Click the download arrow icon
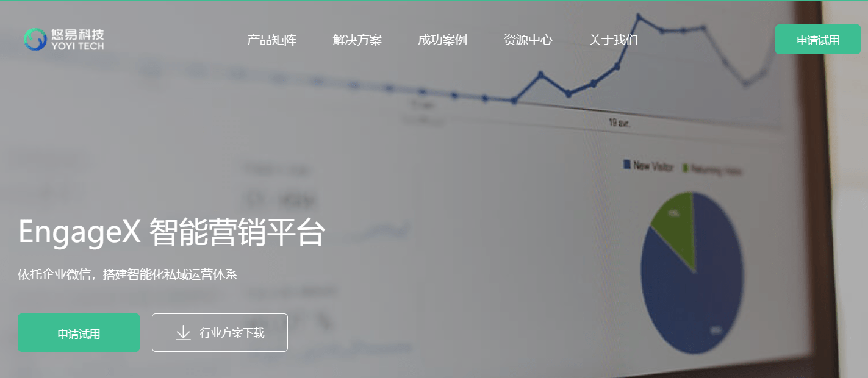Screen dimensions: 868x378 [183, 333]
